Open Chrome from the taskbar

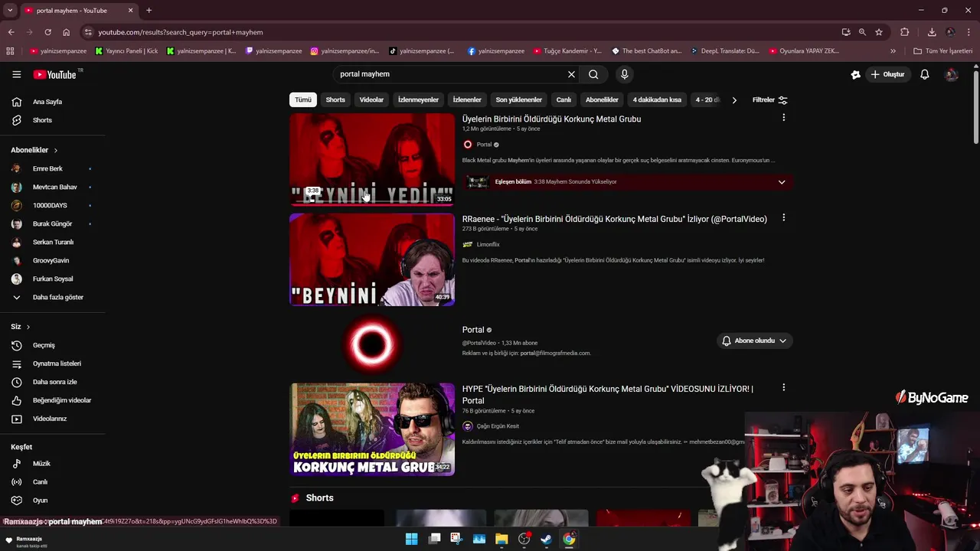pos(569,539)
